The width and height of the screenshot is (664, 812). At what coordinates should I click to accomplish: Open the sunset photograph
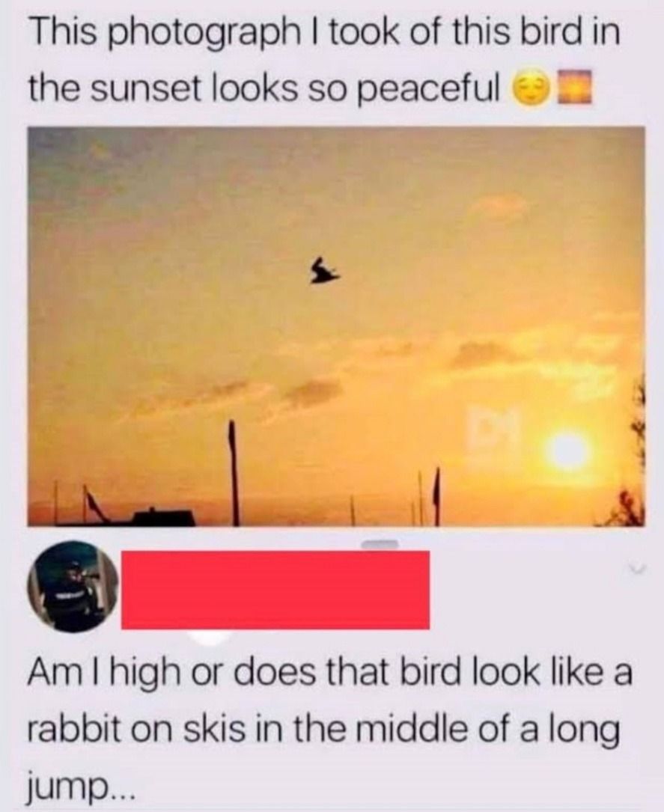pyautogui.click(x=335, y=327)
